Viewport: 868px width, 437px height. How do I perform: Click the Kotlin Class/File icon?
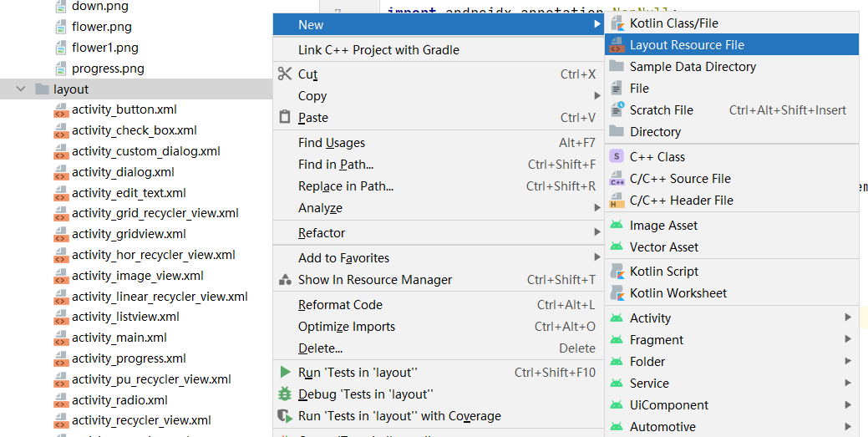[x=617, y=23]
